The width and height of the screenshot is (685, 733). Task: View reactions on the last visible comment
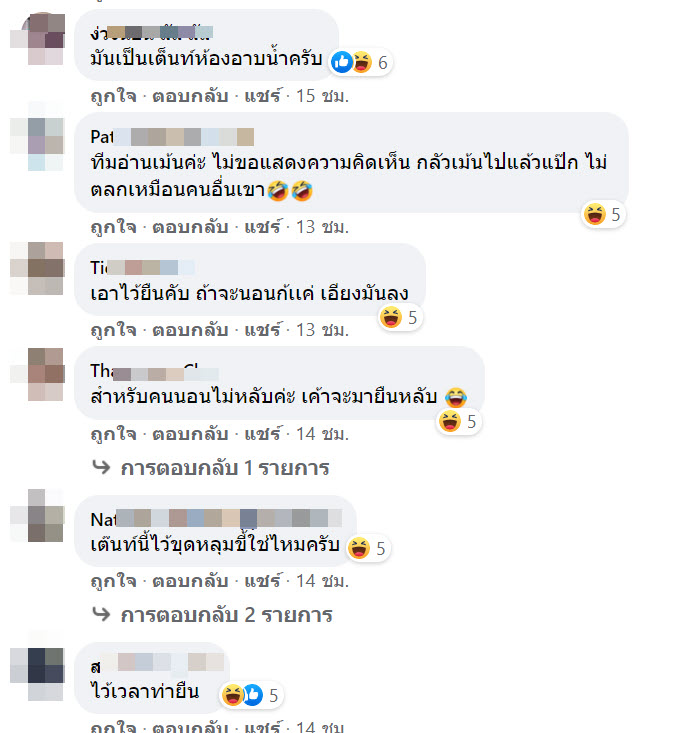pyautogui.click(x=251, y=695)
